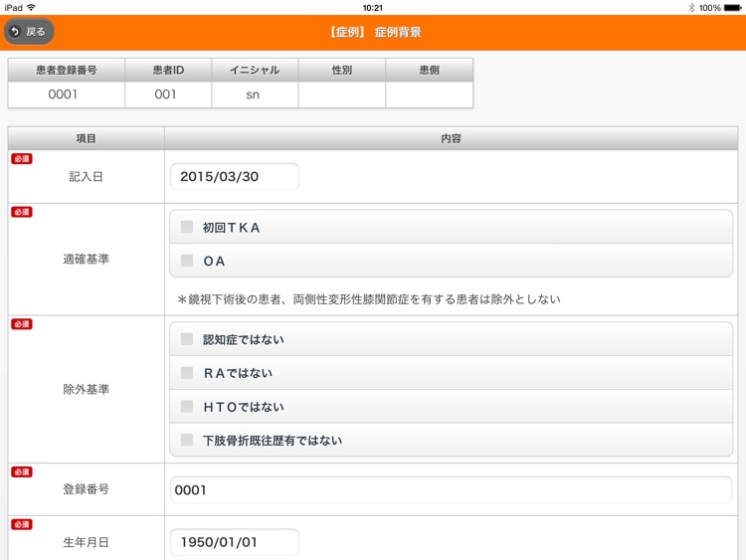This screenshot has height=560, width=746.
Task: Check the 認知症ではない checkbox
Action: 187,339
